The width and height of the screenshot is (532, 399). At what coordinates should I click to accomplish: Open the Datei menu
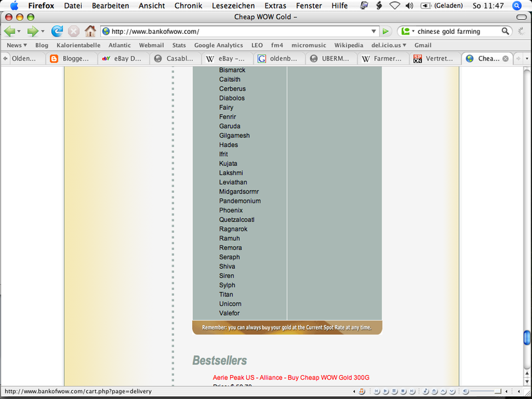point(73,5)
